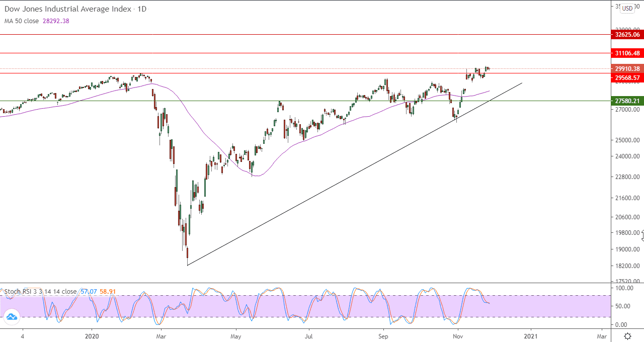
Task: Select the green 27580.21 price label
Action: point(627,101)
